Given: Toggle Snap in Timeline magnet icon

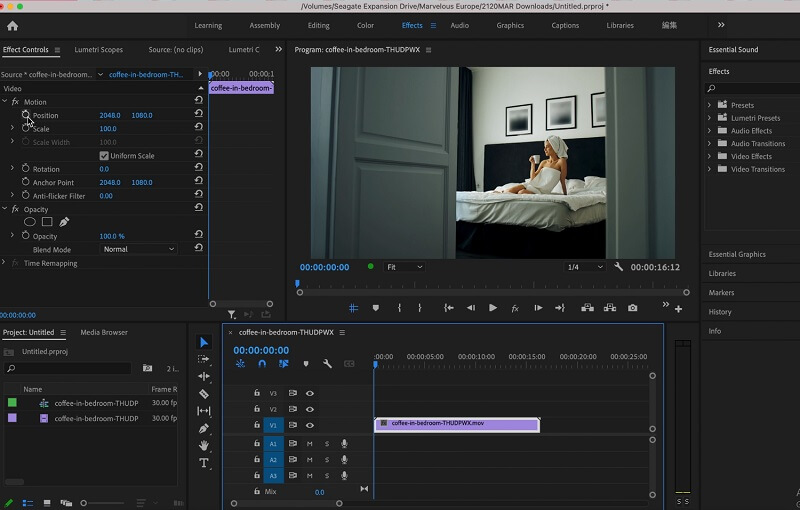Looking at the screenshot, I should [262, 364].
